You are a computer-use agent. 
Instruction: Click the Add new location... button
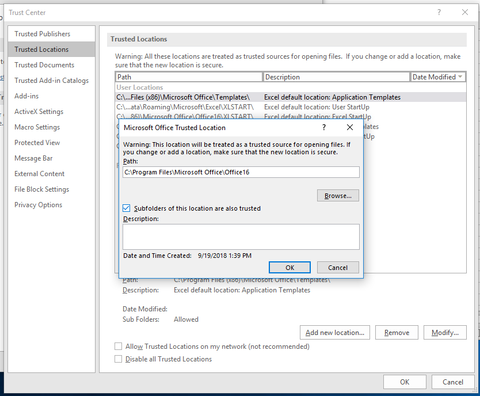click(335, 333)
